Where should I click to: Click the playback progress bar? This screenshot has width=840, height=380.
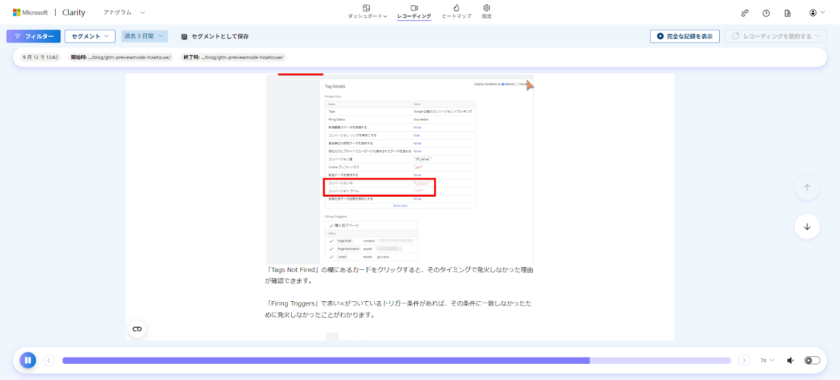396,361
